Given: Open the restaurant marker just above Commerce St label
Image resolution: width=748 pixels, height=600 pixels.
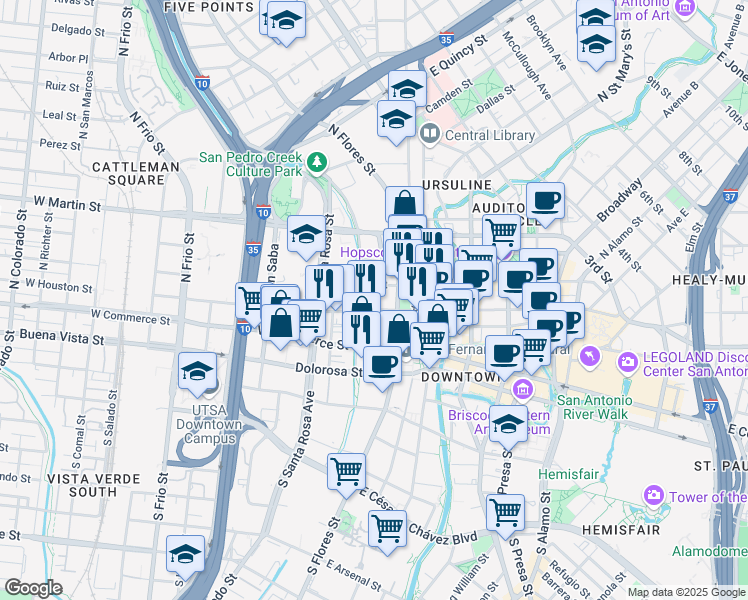Looking at the screenshot, I should (361, 331).
